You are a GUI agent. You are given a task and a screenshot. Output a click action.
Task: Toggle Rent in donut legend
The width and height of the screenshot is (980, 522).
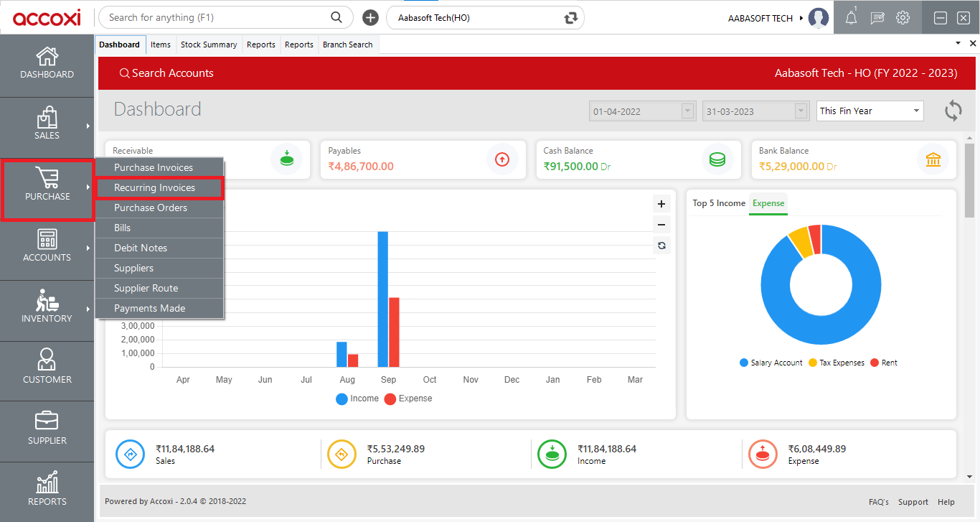(x=884, y=363)
